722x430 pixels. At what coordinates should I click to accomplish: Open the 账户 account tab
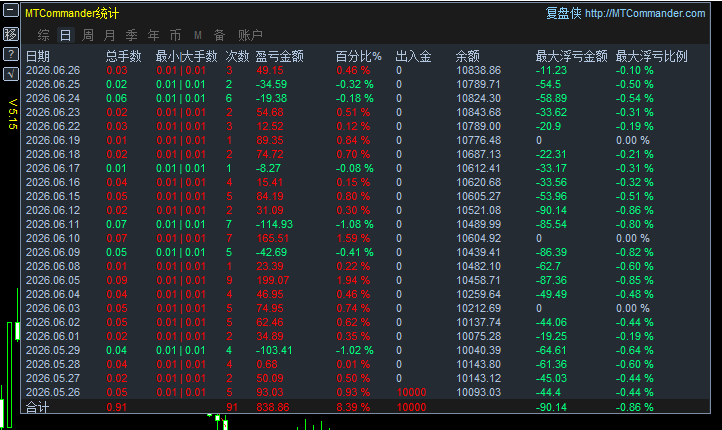click(x=250, y=35)
